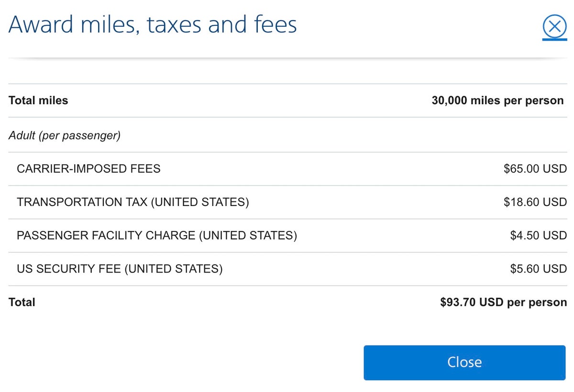Click the "TRANSPORTATION TAX (UNITED STATES)" label
Image resolution: width=574 pixels, height=392 pixels.
point(132,202)
